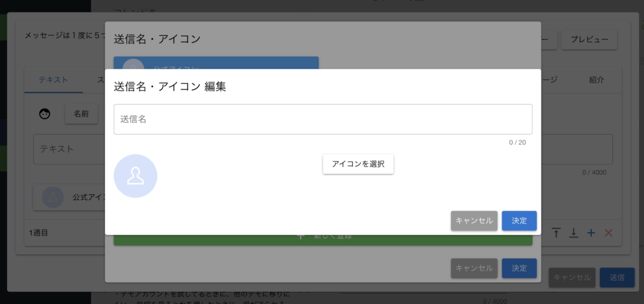Viewport: 644px width, 304px height.
Task: Click the emoji face icon beside 名前
Action: point(45,114)
